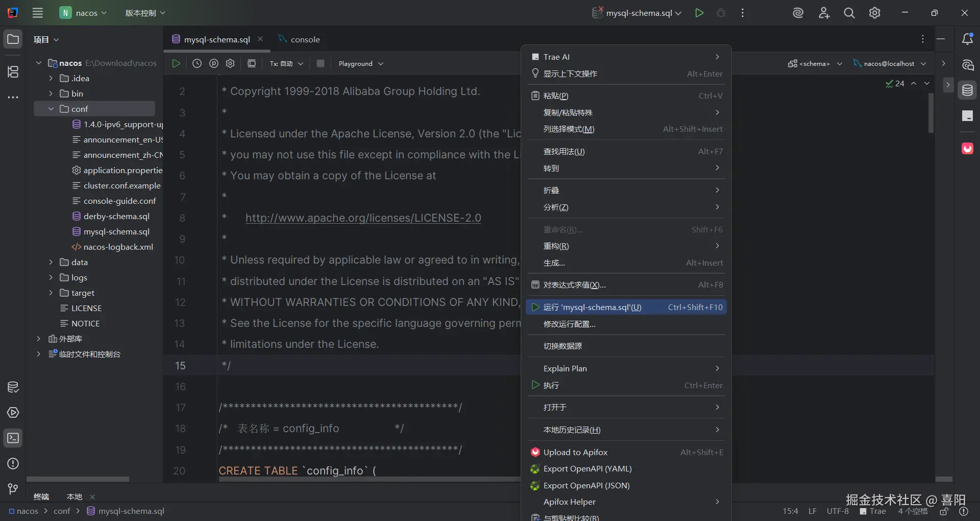Image resolution: width=980 pixels, height=521 pixels.
Task: Open the 版本控制 dropdown
Action: [145, 13]
